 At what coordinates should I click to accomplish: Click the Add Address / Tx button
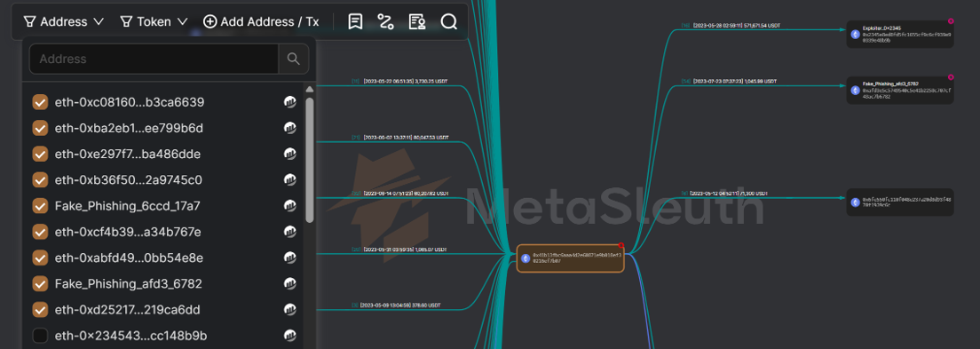point(261,22)
